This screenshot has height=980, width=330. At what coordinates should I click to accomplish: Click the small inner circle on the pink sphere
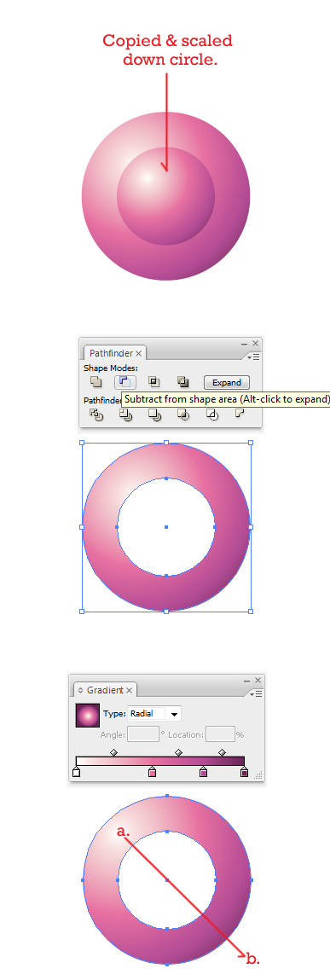tap(165, 196)
